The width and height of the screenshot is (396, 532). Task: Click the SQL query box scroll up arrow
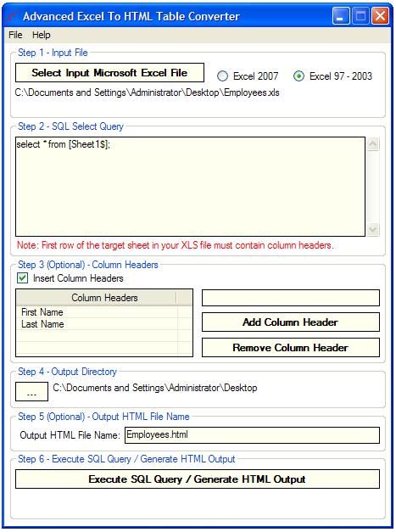pos(373,144)
